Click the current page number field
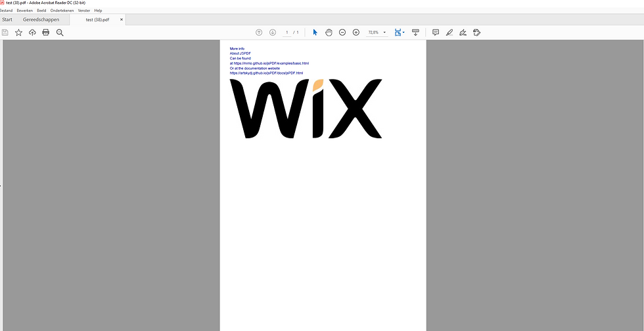644x331 pixels. tap(287, 32)
